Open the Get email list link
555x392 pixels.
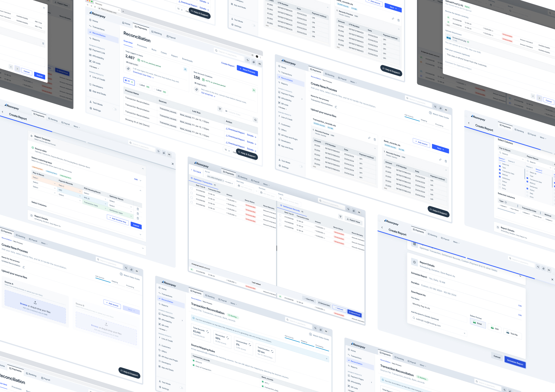(x=208, y=95)
